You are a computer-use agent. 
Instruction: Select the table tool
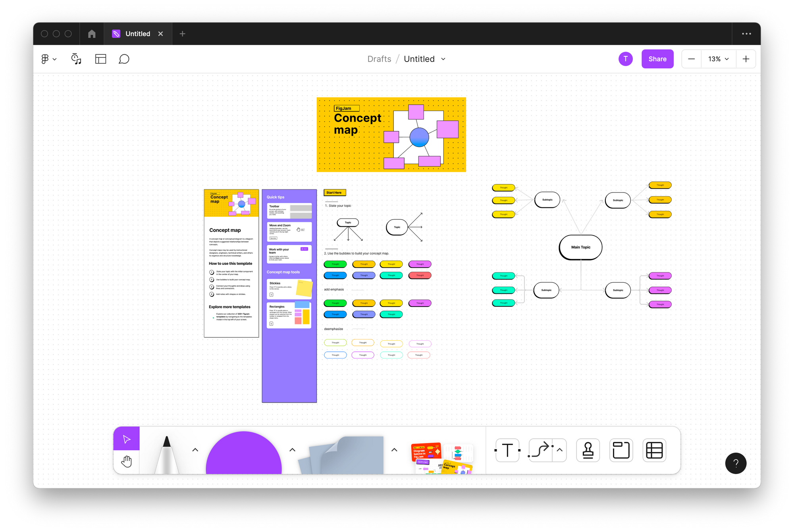pos(654,450)
